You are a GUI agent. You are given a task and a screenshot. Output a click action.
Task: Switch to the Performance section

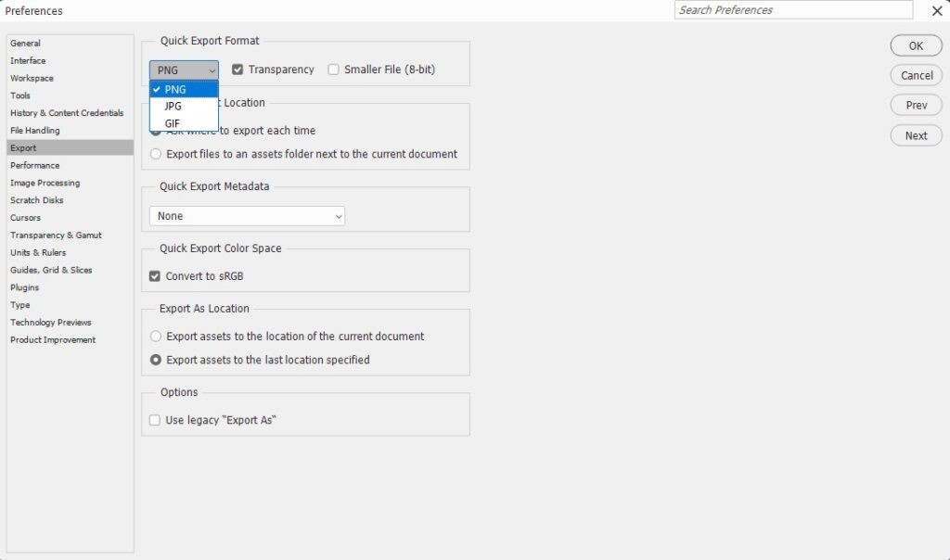[x=34, y=165]
